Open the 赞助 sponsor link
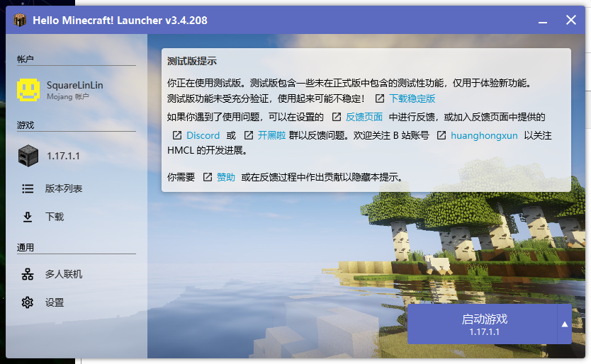Viewport: 591px width, 364px height. [226, 177]
